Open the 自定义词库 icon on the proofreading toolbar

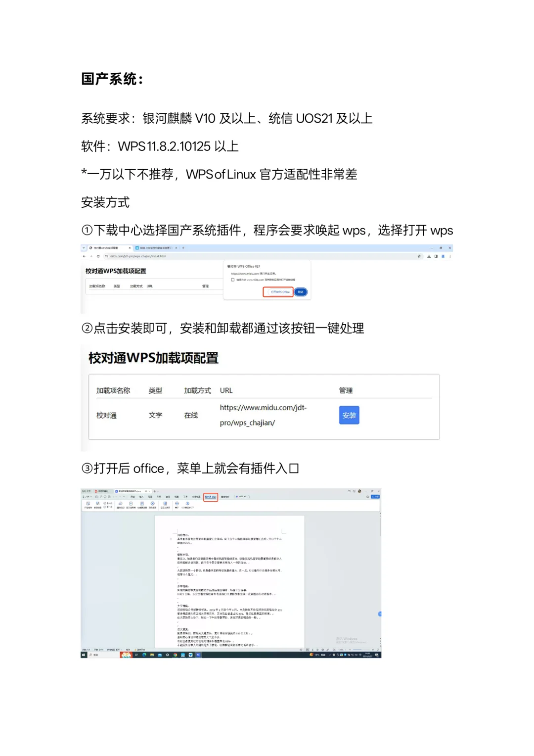pyautogui.click(x=165, y=504)
